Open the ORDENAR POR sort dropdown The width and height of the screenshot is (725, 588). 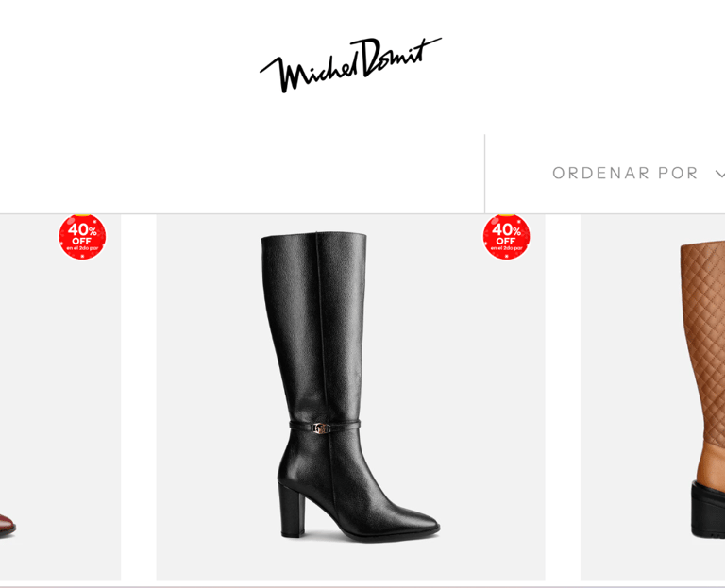click(x=638, y=174)
